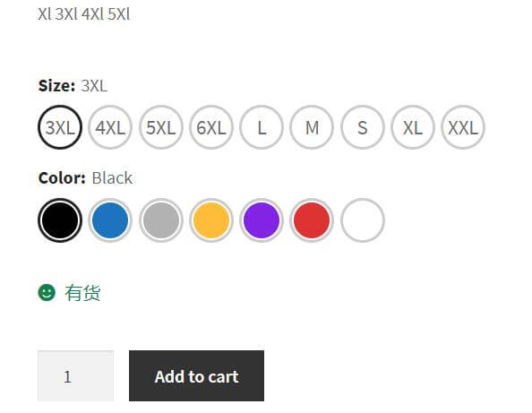Pick the gray color swatch
The image size is (532, 413).
[161, 220]
